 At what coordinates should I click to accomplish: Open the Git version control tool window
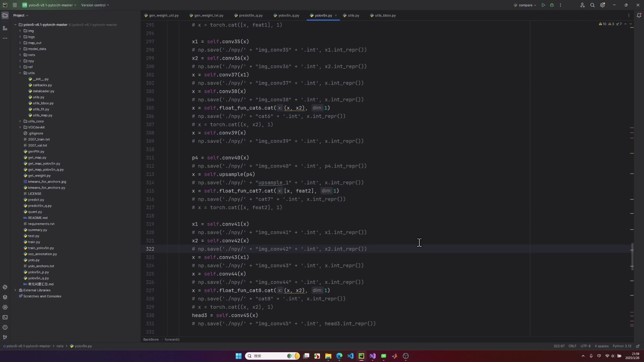5,338
